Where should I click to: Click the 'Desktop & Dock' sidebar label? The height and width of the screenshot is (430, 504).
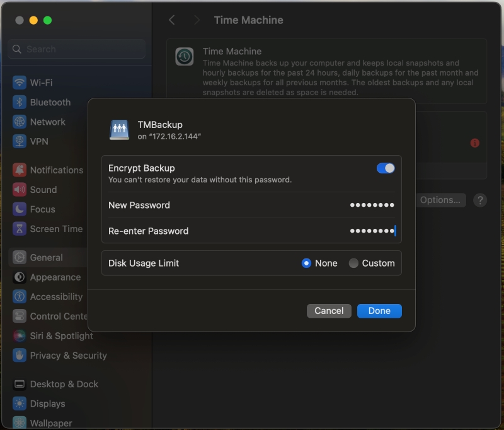pos(64,384)
